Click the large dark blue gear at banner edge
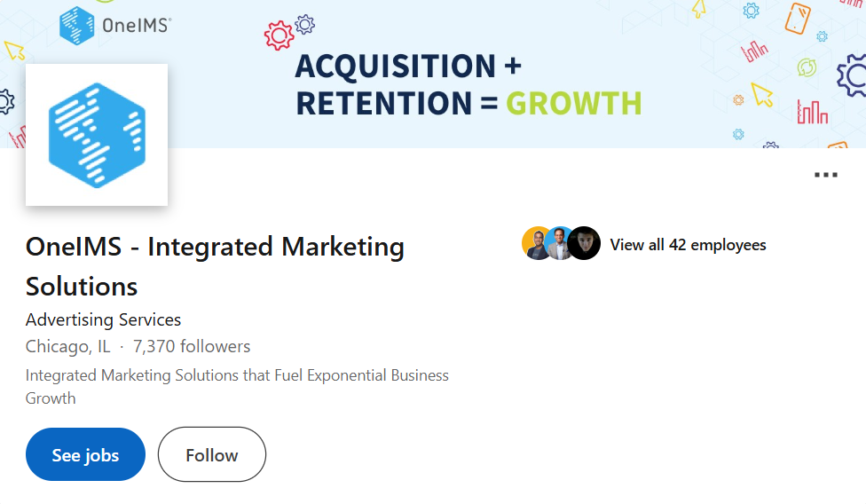Screen dimensions: 866x504 (854, 75)
